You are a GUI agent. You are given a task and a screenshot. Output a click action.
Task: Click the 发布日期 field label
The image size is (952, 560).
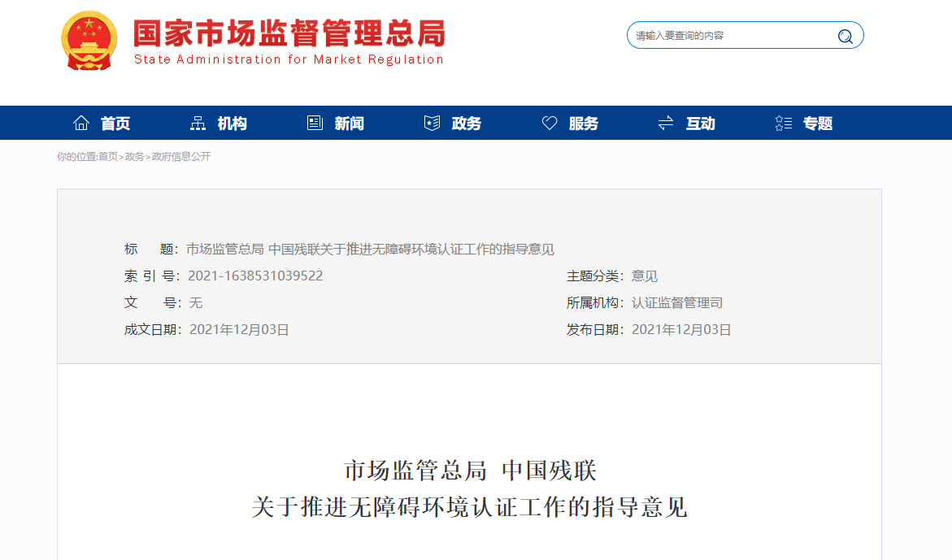tap(595, 329)
